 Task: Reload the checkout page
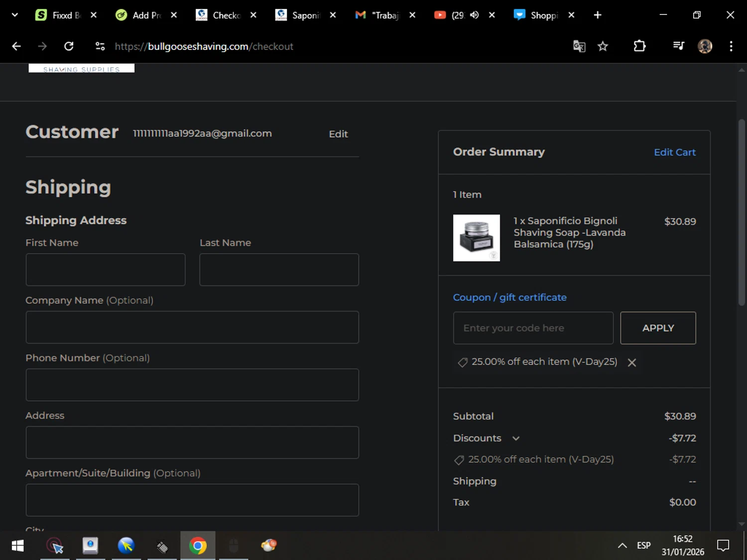(69, 46)
